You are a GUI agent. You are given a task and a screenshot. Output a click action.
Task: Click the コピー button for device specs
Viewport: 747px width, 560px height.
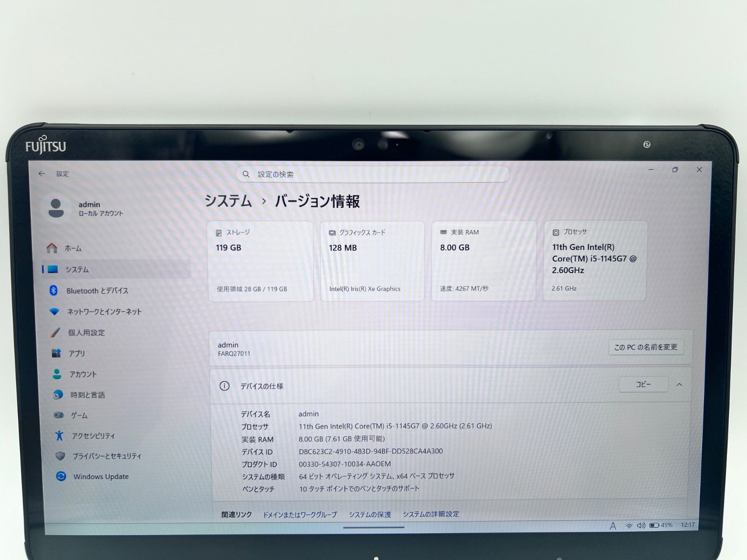click(x=643, y=384)
